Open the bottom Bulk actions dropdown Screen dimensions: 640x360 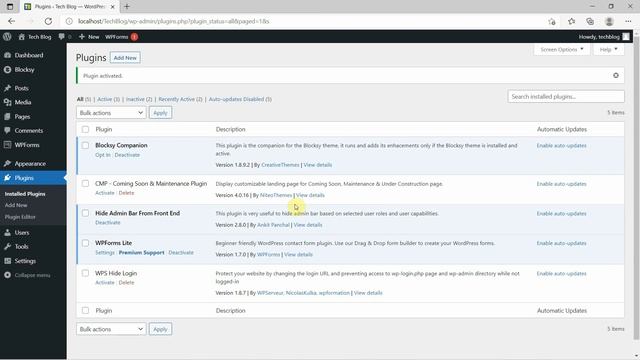coord(111,329)
